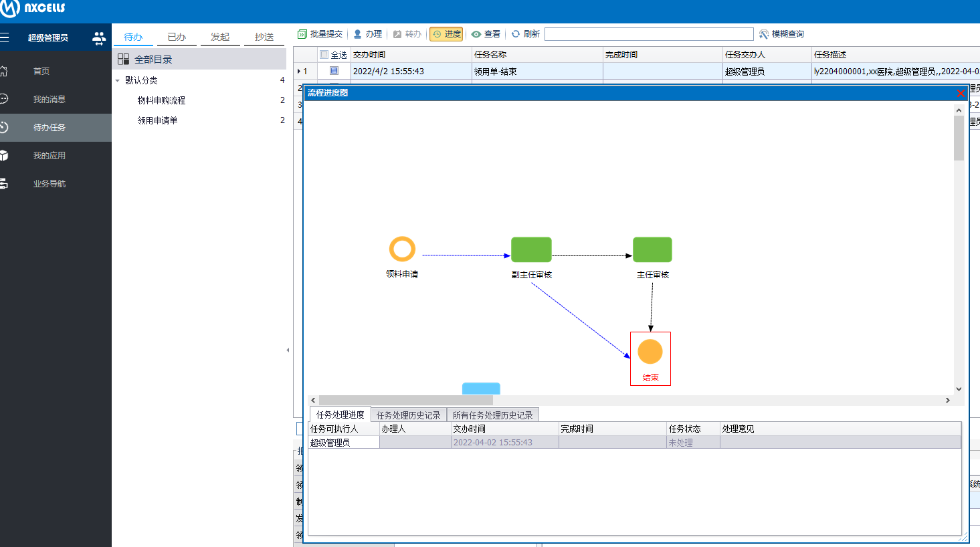Screen dimensions: 980x547
Task: Toggle the checkbox in row 1
Action: (334, 71)
